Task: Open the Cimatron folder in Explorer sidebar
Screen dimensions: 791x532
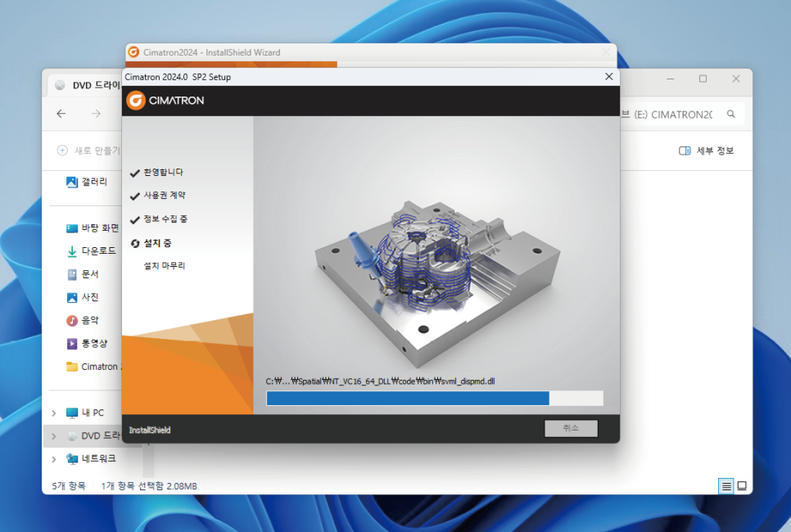Action: [x=94, y=367]
